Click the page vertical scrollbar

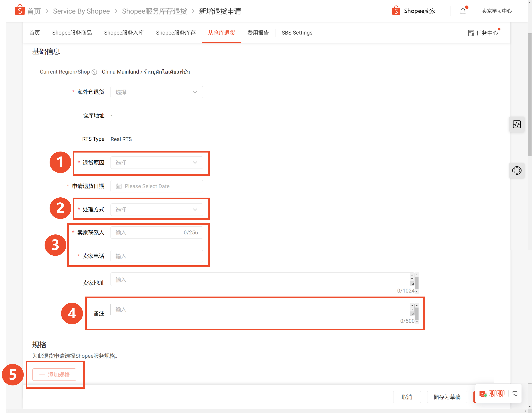[x=529, y=95]
